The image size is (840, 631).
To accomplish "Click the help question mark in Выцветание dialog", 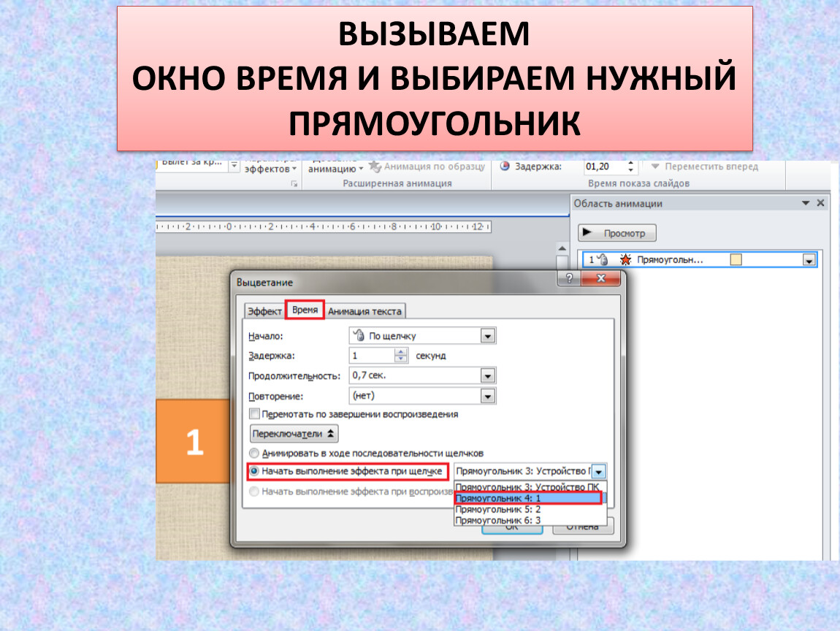I will [x=568, y=279].
